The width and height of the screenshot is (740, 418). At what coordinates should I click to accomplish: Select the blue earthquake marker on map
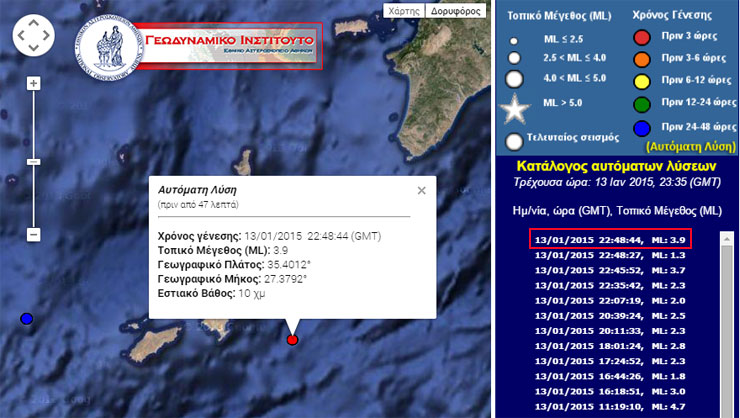(x=27, y=319)
